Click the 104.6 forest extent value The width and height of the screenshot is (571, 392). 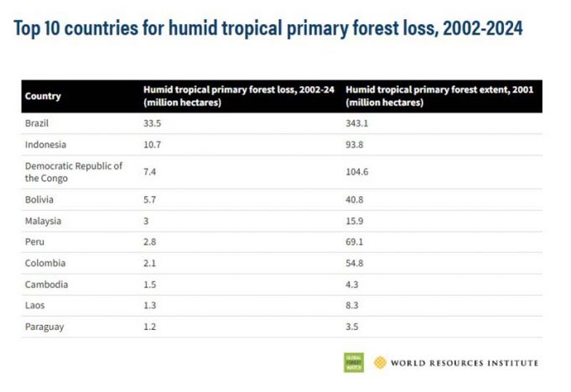pyautogui.click(x=358, y=172)
